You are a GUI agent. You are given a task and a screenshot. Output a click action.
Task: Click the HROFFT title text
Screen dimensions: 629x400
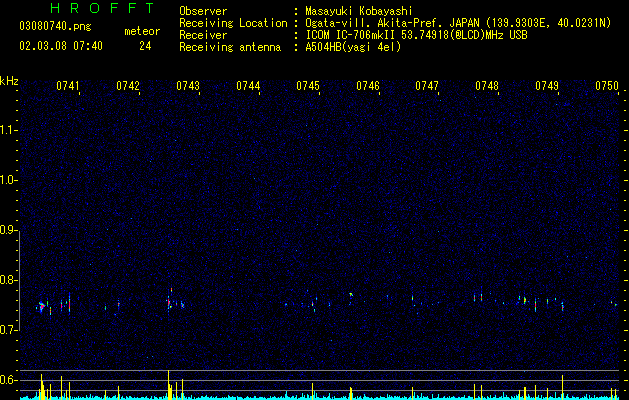[x=103, y=8]
